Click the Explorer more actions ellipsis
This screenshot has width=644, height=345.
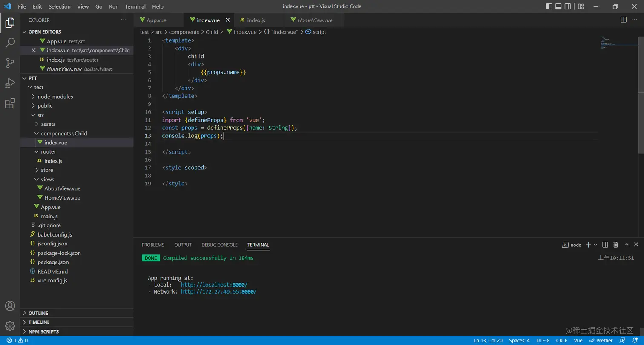[x=124, y=20]
